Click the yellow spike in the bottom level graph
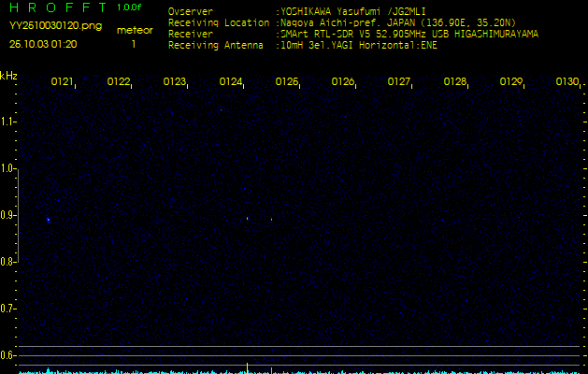Image resolution: width=588 pixels, height=374 pixels. pyautogui.click(x=247, y=367)
